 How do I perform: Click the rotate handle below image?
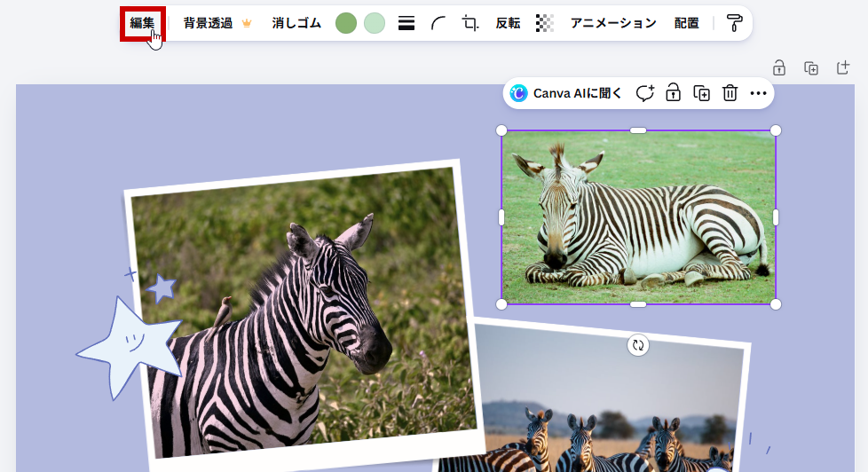(x=638, y=345)
